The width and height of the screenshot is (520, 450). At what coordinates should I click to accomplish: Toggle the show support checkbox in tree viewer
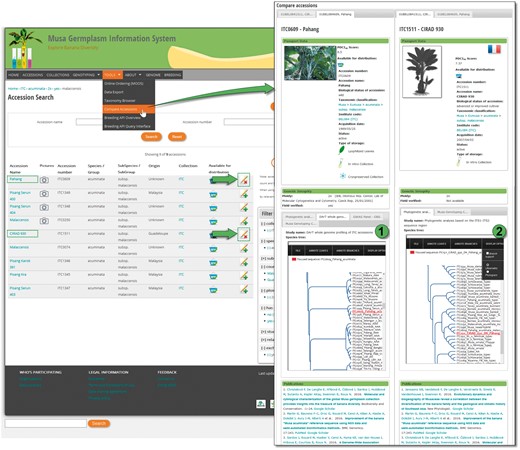(x=487, y=253)
